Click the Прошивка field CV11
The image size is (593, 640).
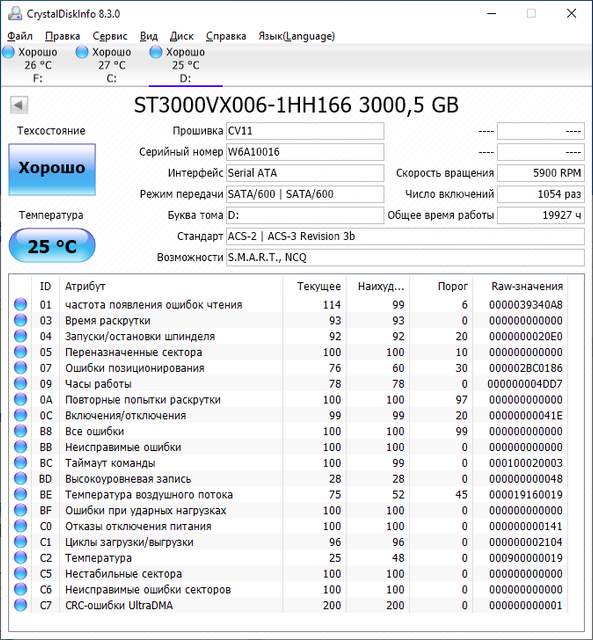coord(305,131)
